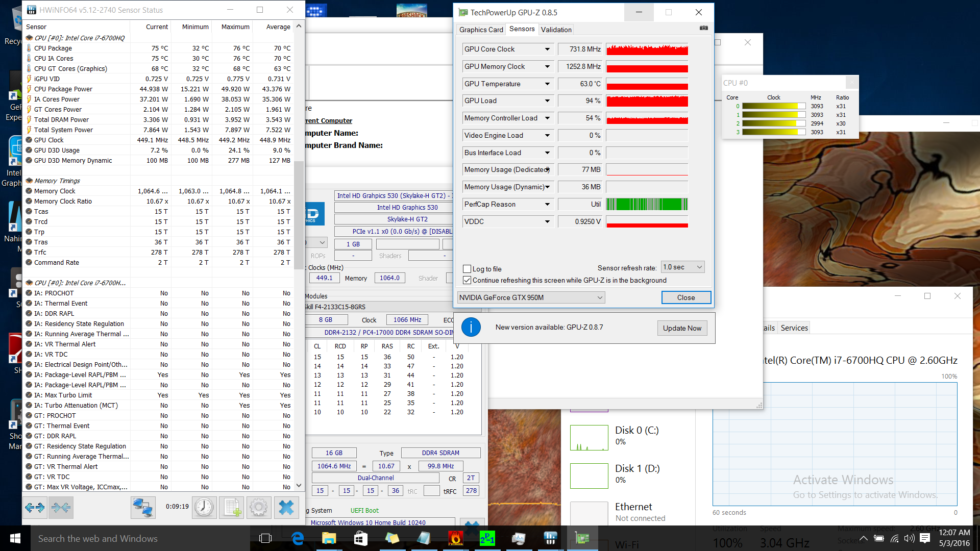Image resolution: width=980 pixels, height=551 pixels.
Task: Click HWiNFO sensor list scrollbar up arrow
Action: 299,26
